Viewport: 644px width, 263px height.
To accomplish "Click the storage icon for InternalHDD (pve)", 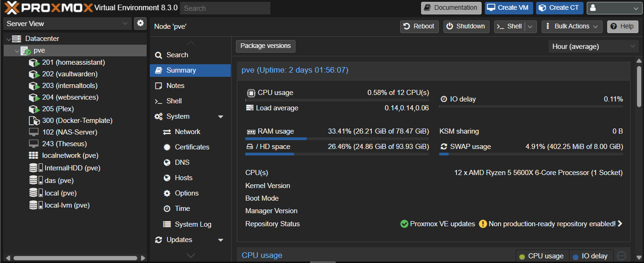I will point(35,168).
